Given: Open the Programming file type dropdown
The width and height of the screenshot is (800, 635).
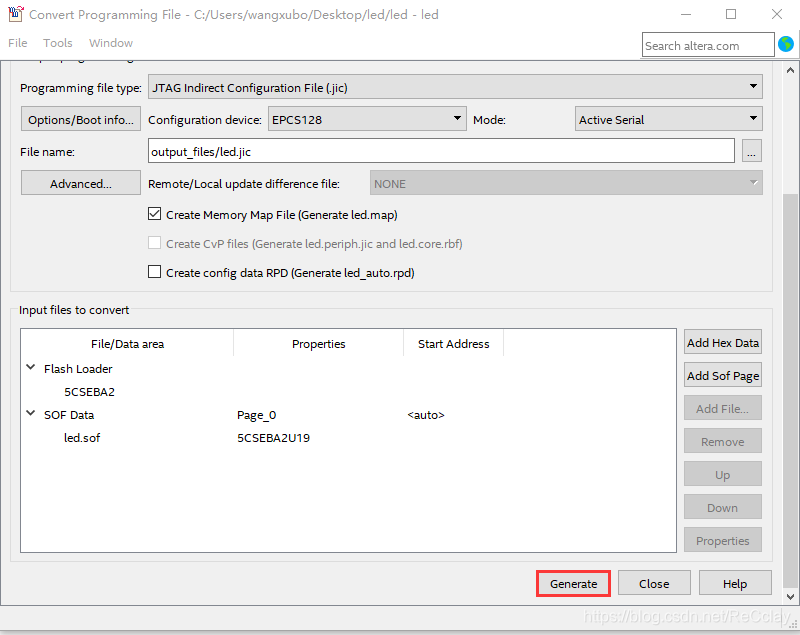Looking at the screenshot, I should click(455, 87).
